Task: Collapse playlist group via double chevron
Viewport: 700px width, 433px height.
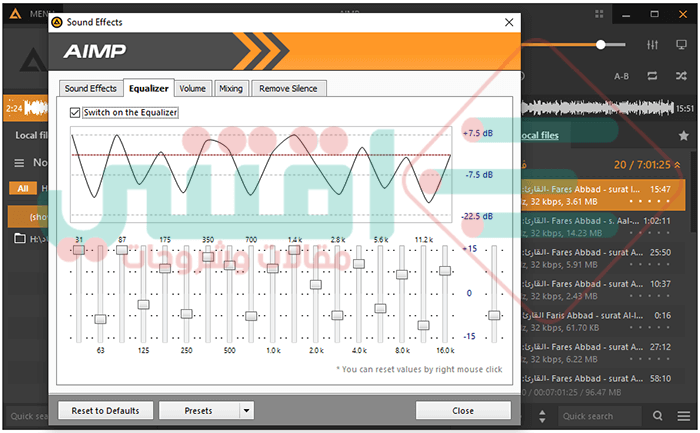Action: coord(677,165)
